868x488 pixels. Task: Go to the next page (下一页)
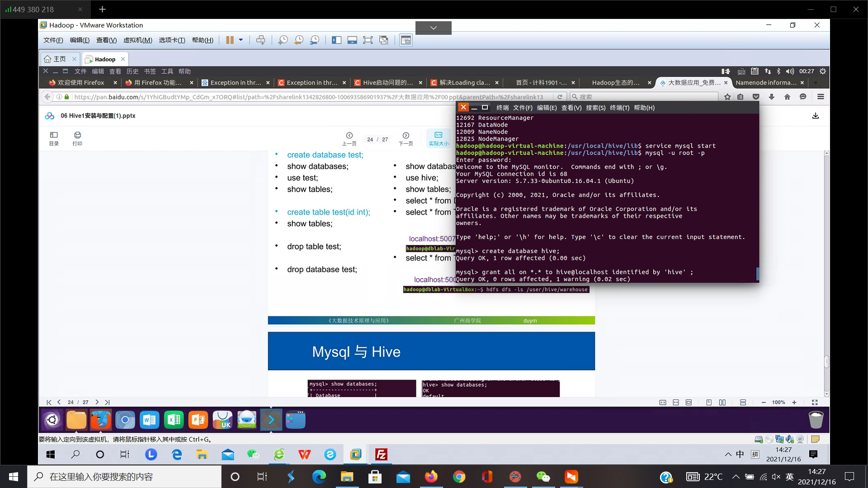(406, 138)
